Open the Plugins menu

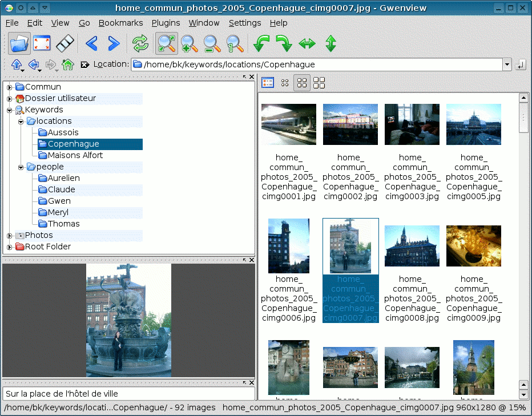[x=166, y=23]
